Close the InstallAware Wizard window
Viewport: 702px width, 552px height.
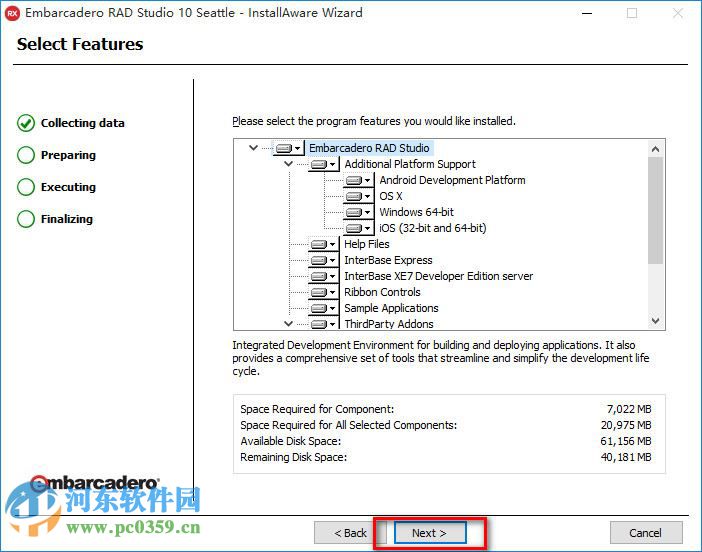pyautogui.click(x=677, y=13)
